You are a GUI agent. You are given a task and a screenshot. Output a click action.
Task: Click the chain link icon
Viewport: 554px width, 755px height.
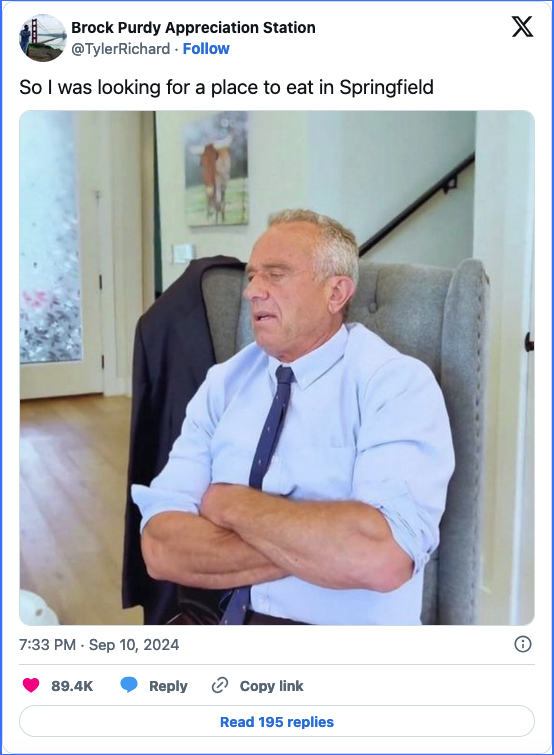(x=219, y=685)
